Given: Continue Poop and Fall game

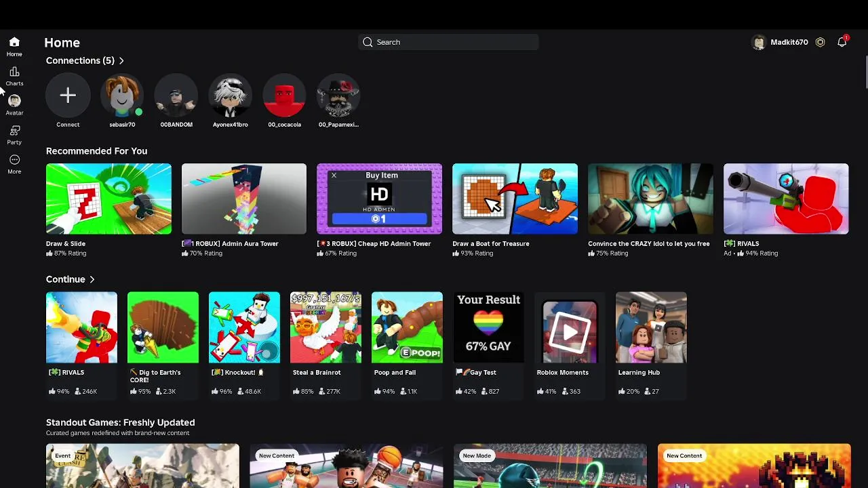Looking at the screenshot, I should coord(407,327).
